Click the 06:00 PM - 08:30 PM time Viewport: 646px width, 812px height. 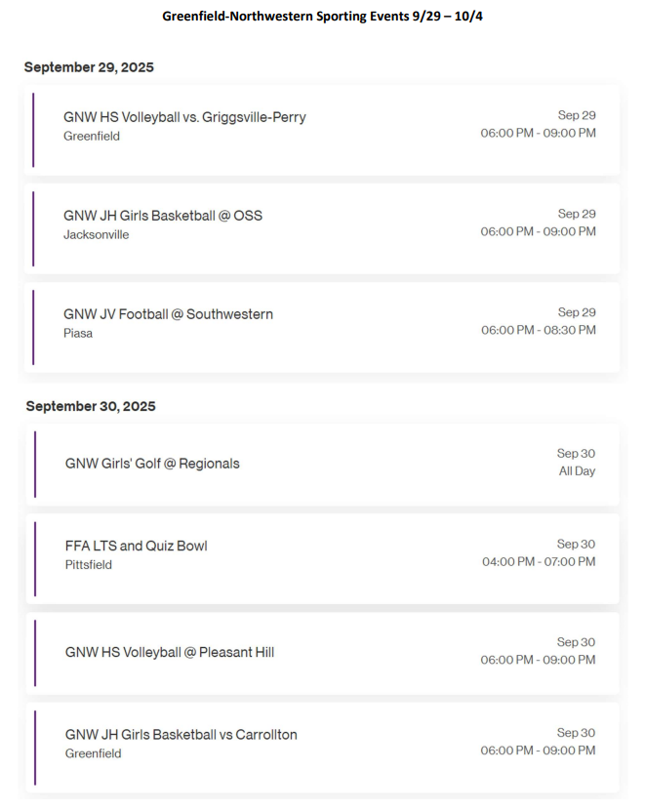(538, 331)
